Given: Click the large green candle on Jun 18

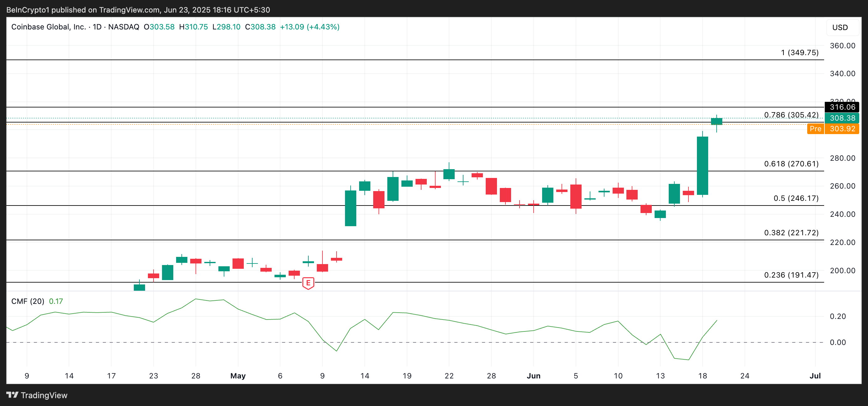Looking at the screenshot, I should [702, 165].
